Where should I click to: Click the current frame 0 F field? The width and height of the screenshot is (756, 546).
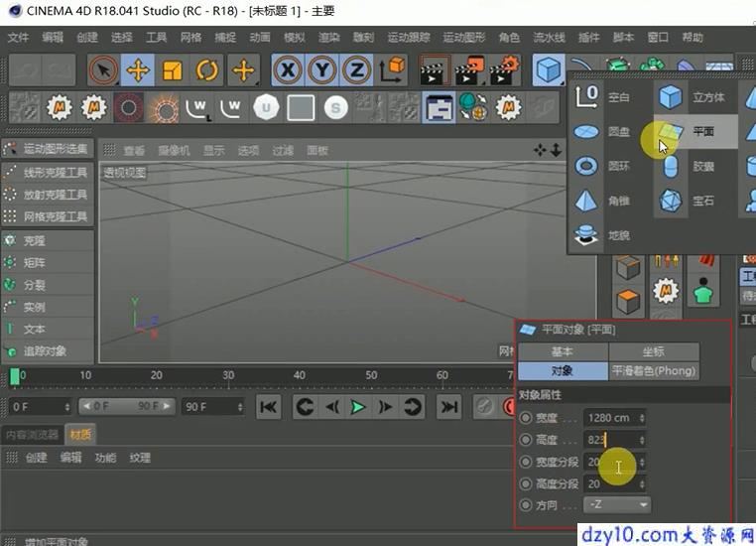click(x=41, y=407)
